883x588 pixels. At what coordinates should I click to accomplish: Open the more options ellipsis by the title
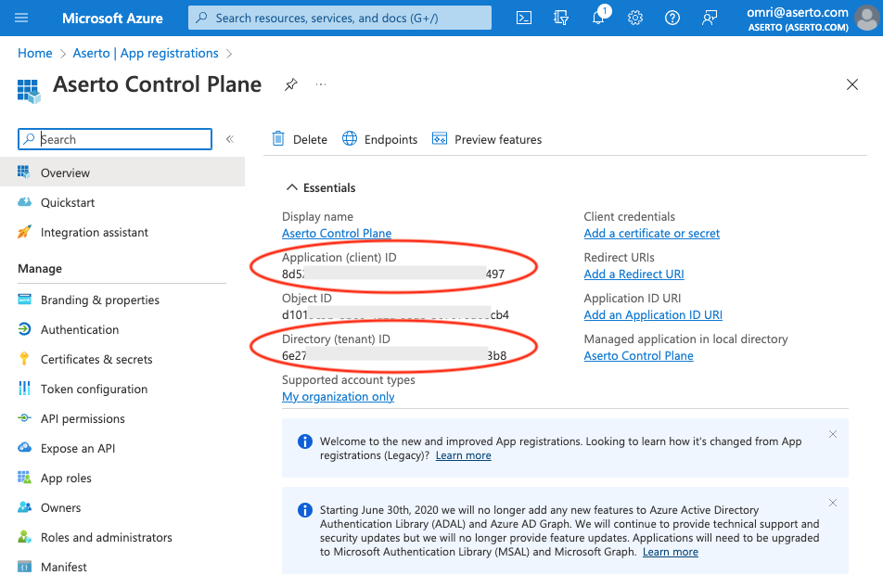[321, 84]
